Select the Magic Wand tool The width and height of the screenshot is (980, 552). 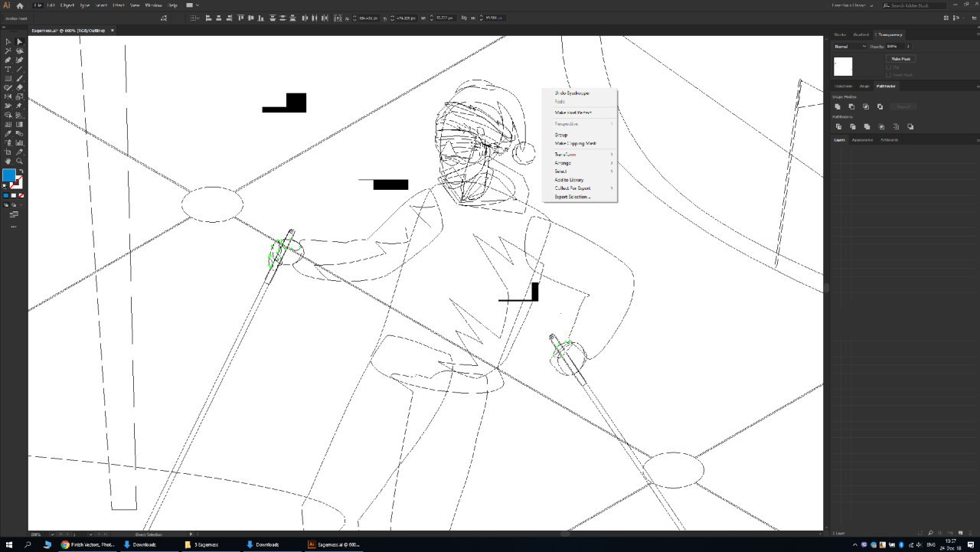(8, 51)
